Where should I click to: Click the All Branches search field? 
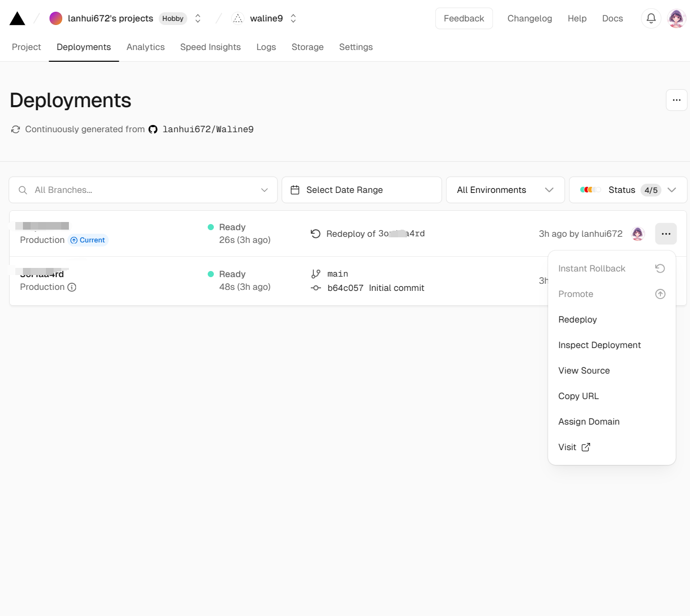coord(143,190)
